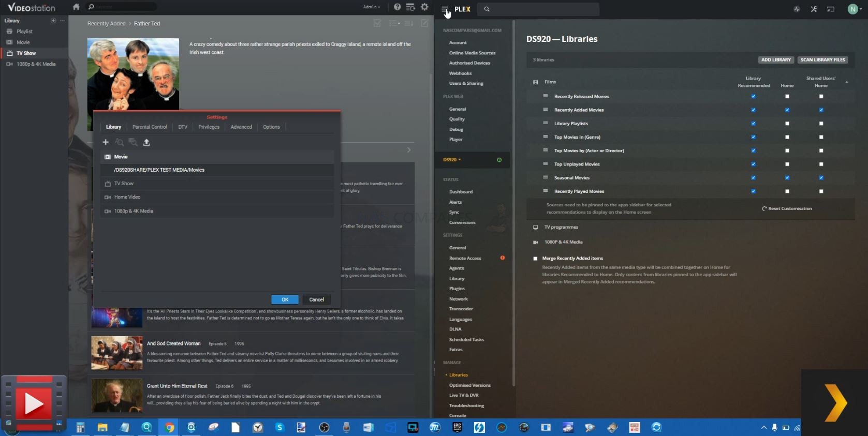The height and width of the screenshot is (436, 868).
Task: Click OK in the Settings dialog
Action: point(285,299)
